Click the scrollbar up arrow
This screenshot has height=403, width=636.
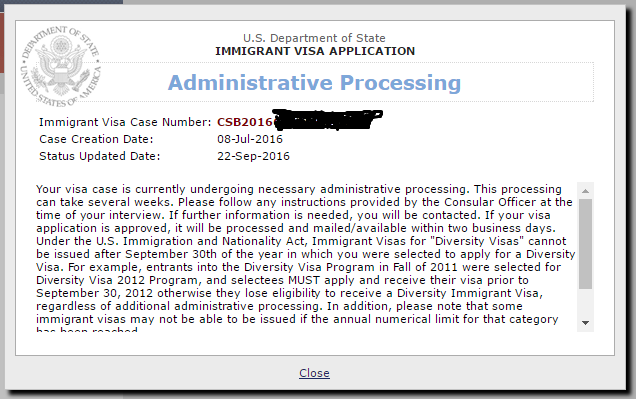[x=585, y=191]
